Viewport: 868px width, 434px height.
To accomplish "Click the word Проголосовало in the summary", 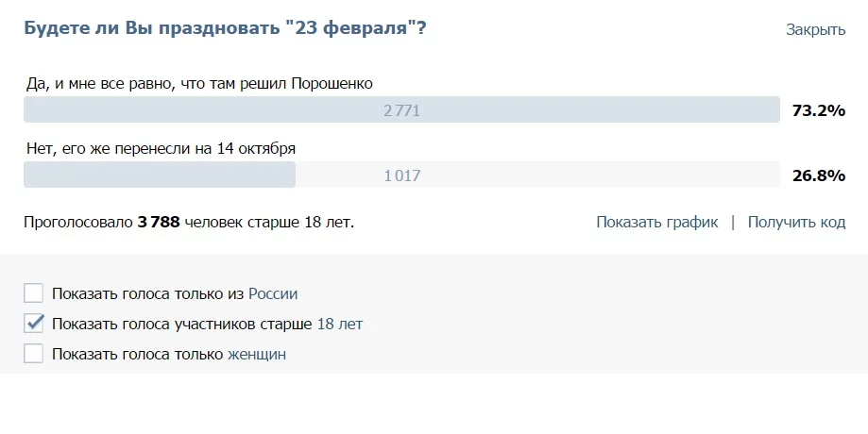I will coord(78,223).
